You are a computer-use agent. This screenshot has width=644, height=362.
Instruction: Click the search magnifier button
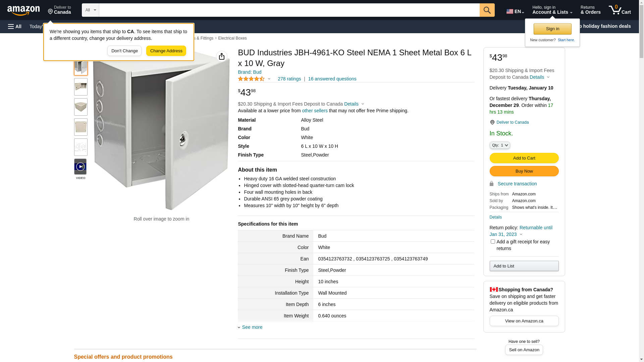pyautogui.click(x=487, y=10)
